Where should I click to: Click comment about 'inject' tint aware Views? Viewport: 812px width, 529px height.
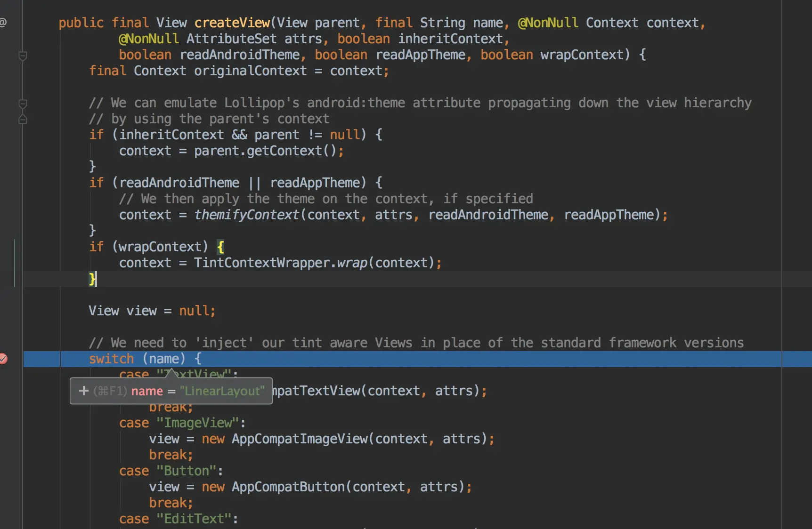(x=416, y=343)
